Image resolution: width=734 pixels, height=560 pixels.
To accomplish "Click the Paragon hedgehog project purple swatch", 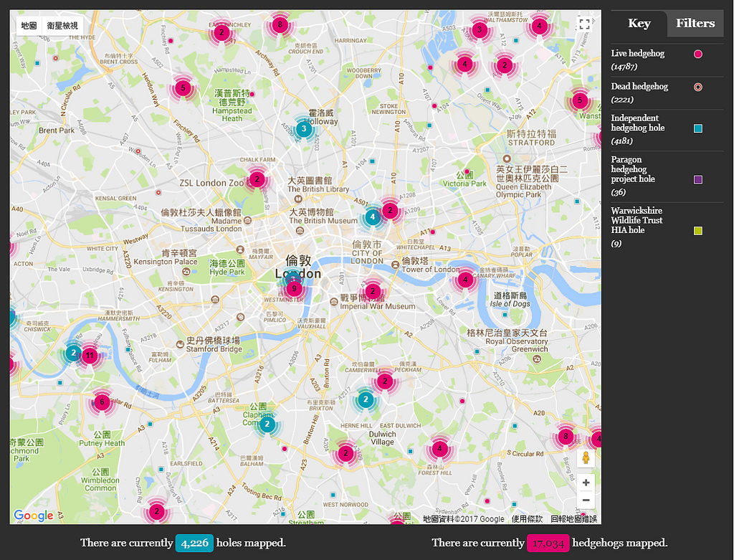I will click(x=698, y=179).
